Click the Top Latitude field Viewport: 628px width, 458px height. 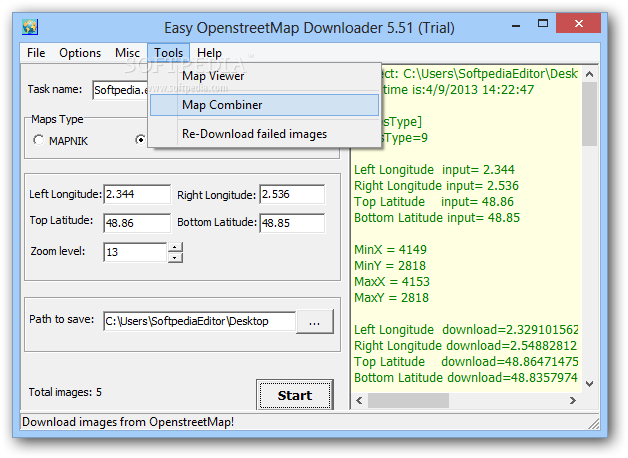[137, 223]
